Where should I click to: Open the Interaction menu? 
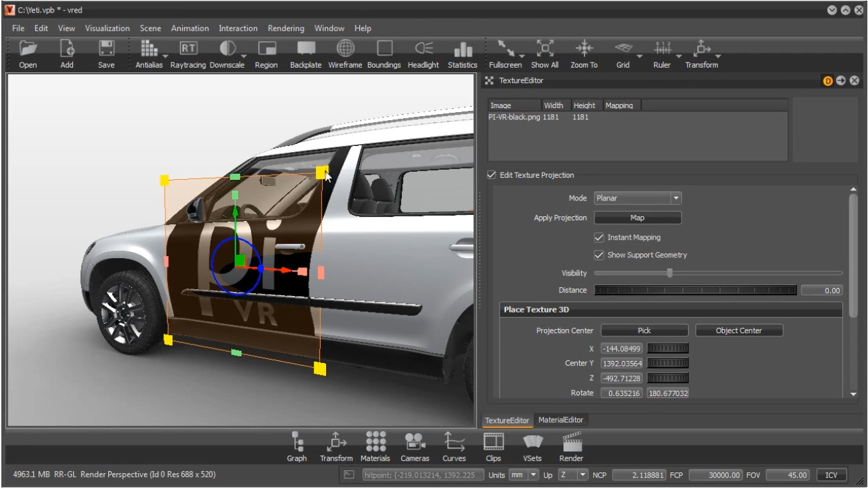(x=238, y=29)
